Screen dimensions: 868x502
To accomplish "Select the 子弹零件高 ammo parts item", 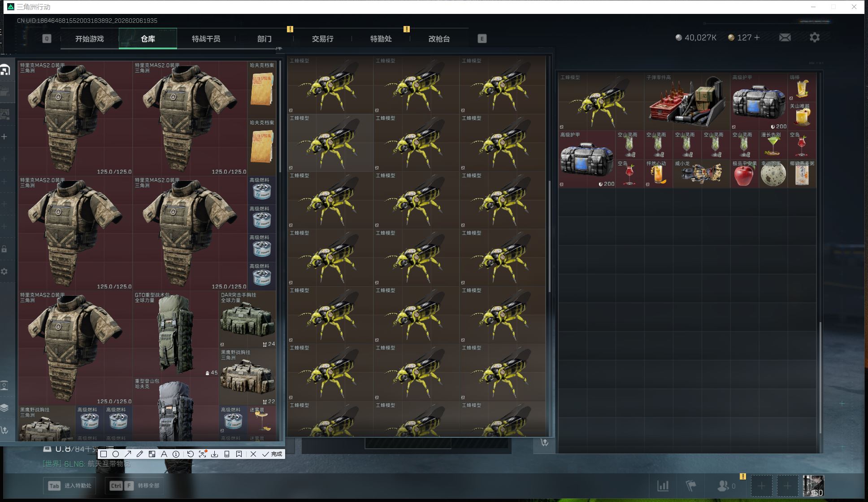I will [686, 102].
